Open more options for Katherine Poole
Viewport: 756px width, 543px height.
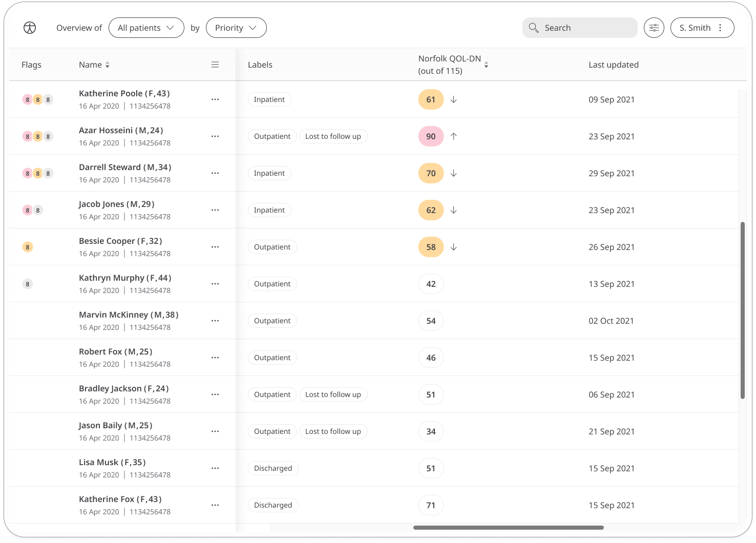coord(215,99)
